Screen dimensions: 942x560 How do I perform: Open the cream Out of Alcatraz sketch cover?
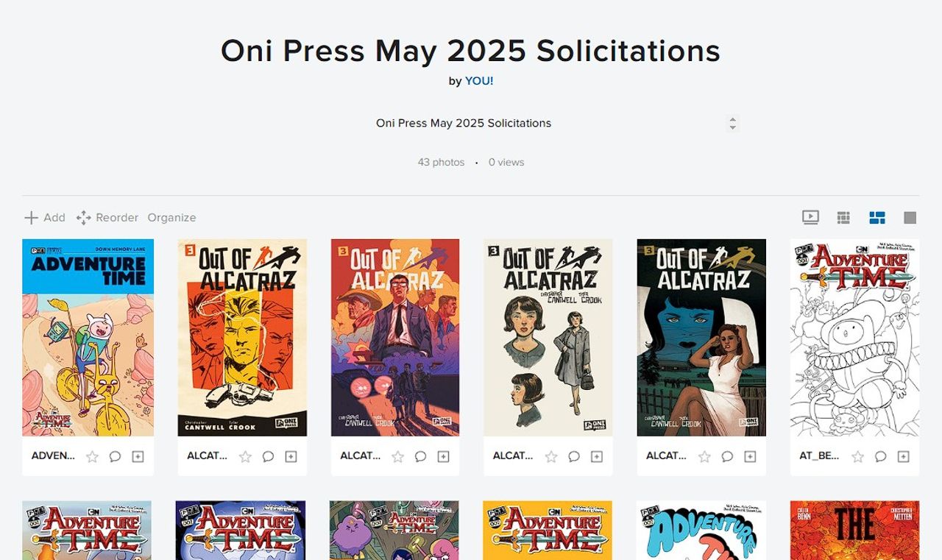coord(548,338)
